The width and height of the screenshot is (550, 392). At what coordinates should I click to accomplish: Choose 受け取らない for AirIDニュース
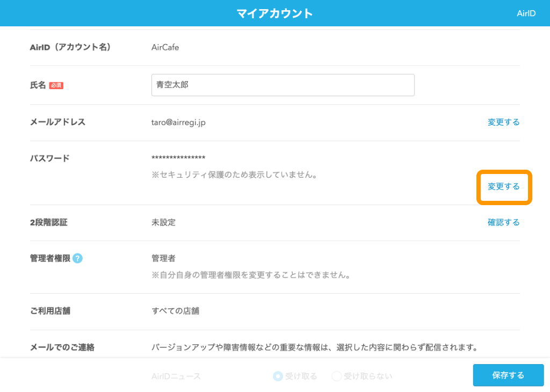tap(338, 376)
